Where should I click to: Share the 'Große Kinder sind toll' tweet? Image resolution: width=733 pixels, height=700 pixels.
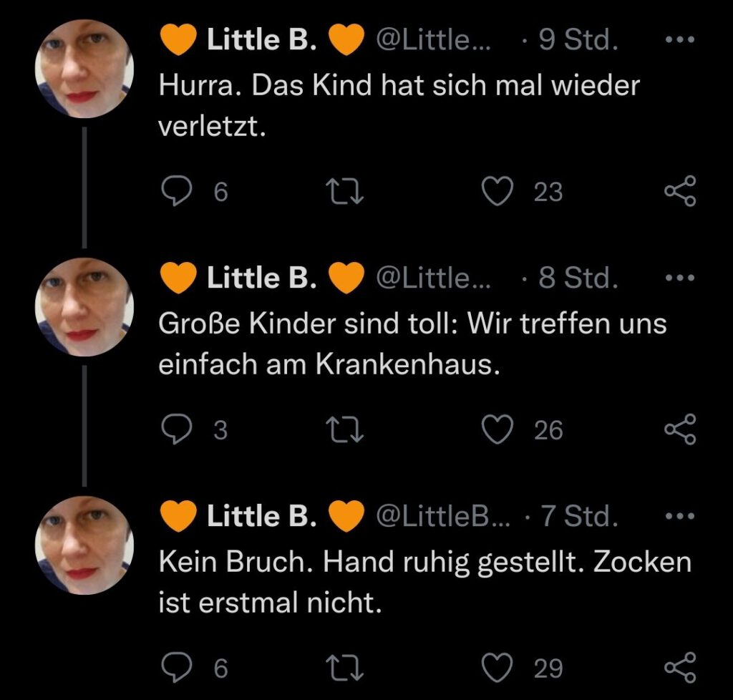679,429
